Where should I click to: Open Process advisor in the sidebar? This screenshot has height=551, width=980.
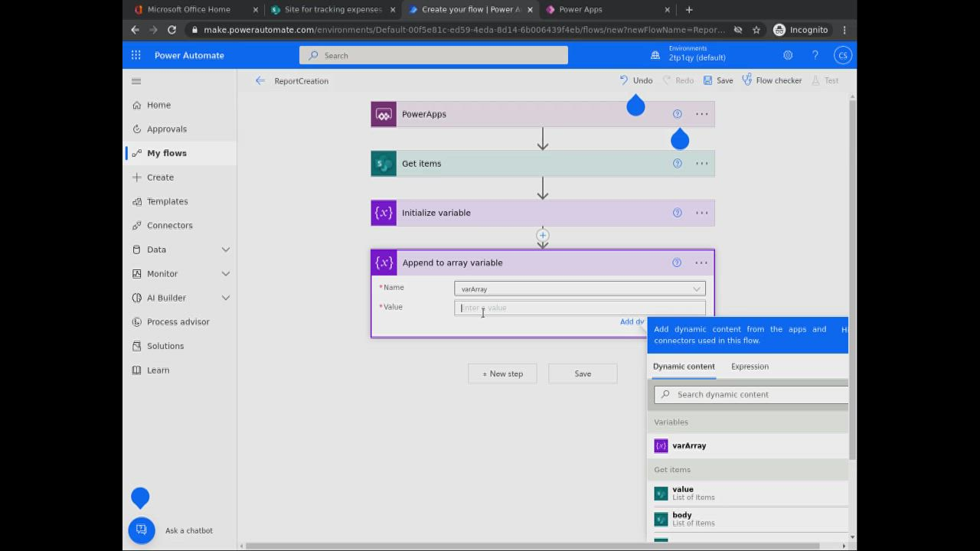pos(180,321)
